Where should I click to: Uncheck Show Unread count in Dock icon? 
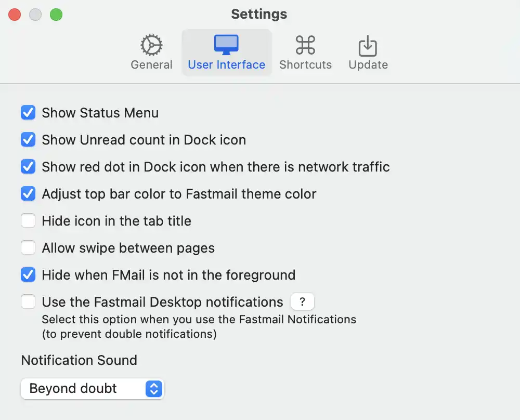click(28, 139)
